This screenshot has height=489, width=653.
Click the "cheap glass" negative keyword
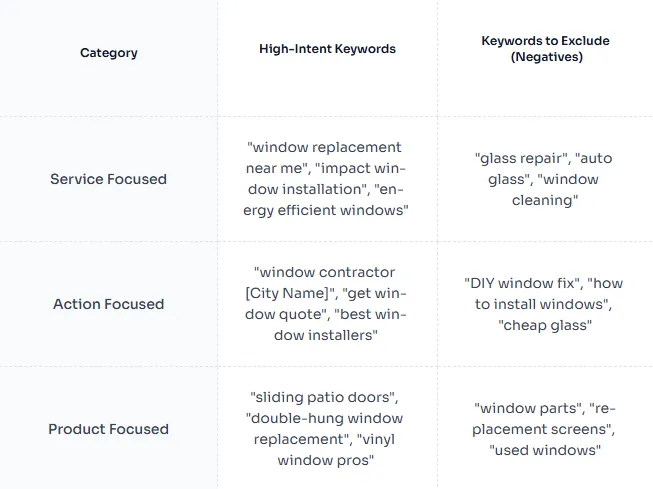point(545,325)
